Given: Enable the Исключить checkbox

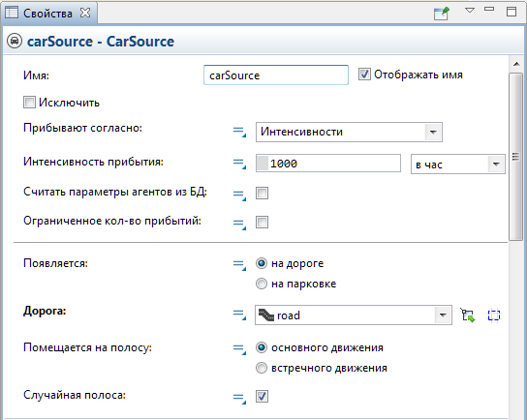Looking at the screenshot, I should 29,103.
